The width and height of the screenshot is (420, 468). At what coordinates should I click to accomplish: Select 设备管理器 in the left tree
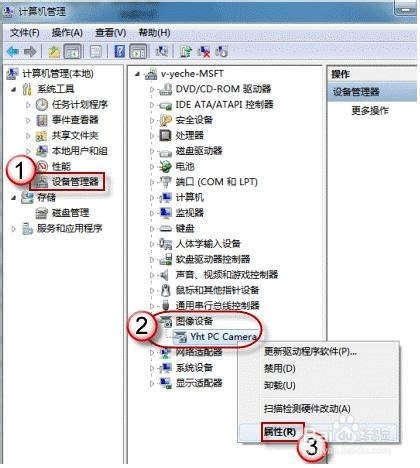(x=75, y=182)
